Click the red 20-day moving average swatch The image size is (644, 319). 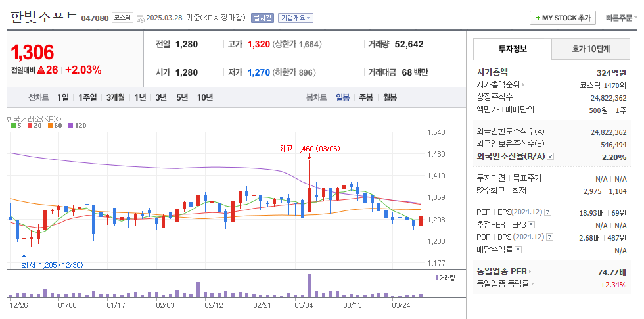pos(30,126)
